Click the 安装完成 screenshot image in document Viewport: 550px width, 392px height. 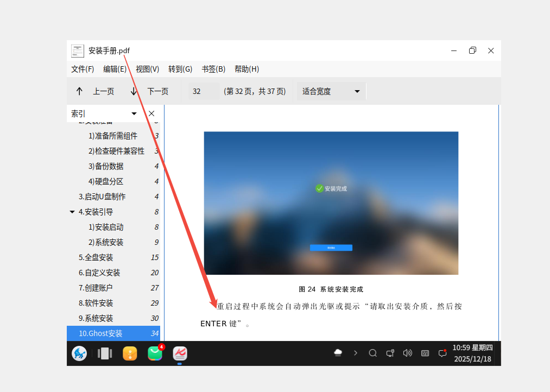click(331, 203)
